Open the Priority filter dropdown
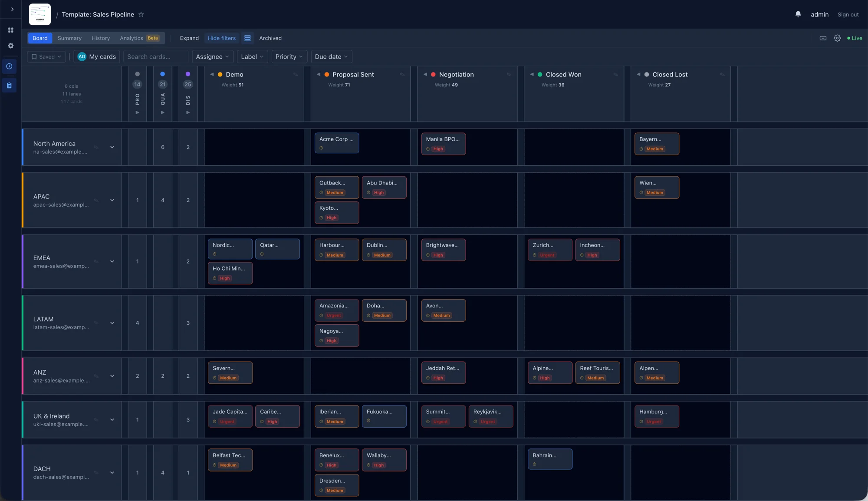Screen dimensions: 868x501 (x=289, y=57)
